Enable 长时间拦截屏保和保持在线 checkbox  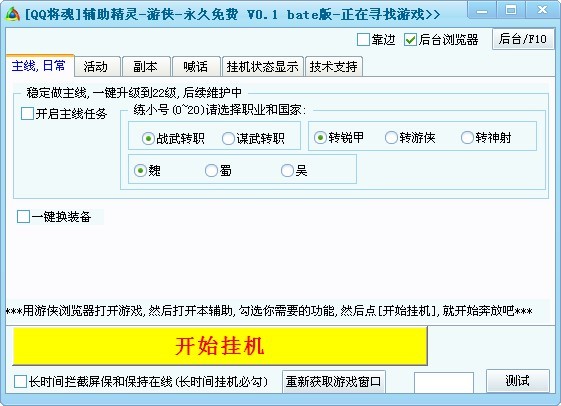[20, 381]
